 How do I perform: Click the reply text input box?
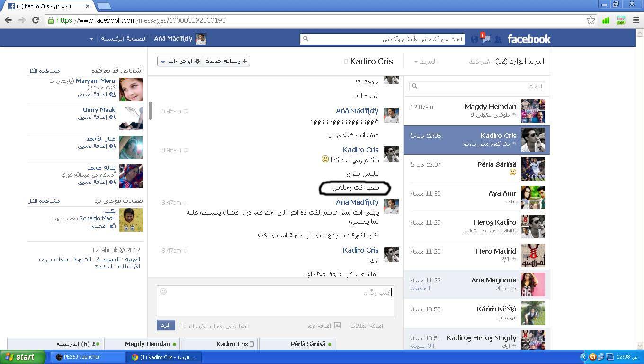(275, 300)
